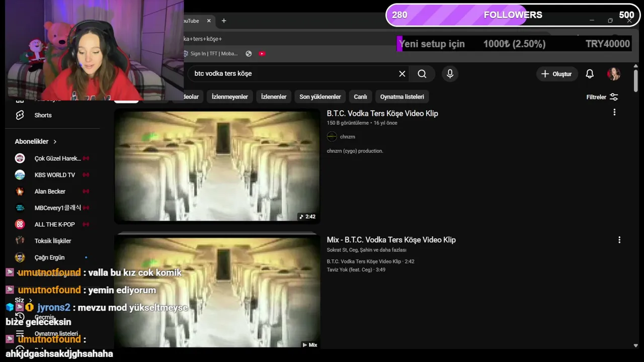
Task: Open ALL THE K-POP channel avatar
Action: [x=20, y=224]
